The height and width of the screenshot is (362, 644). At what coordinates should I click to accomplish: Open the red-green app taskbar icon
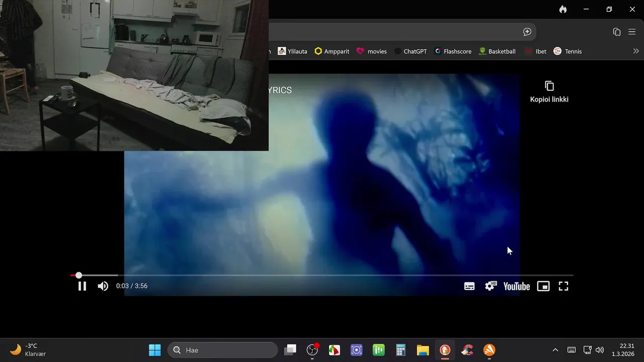[x=335, y=350]
